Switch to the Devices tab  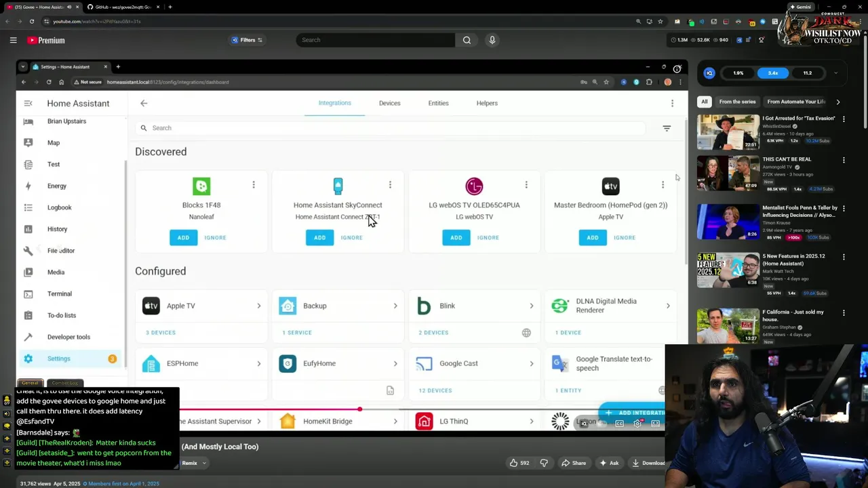pos(390,103)
